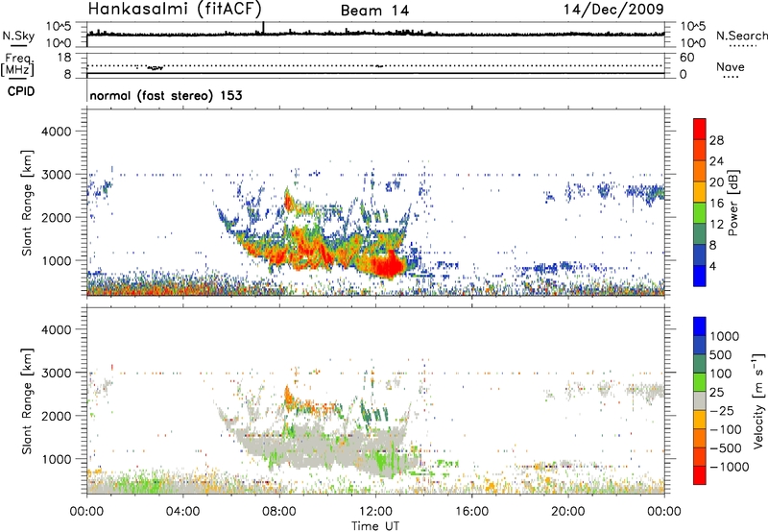Screen dimensions: 768x532
Task: Click the 4000 tick in the power panel
Action: (56, 132)
